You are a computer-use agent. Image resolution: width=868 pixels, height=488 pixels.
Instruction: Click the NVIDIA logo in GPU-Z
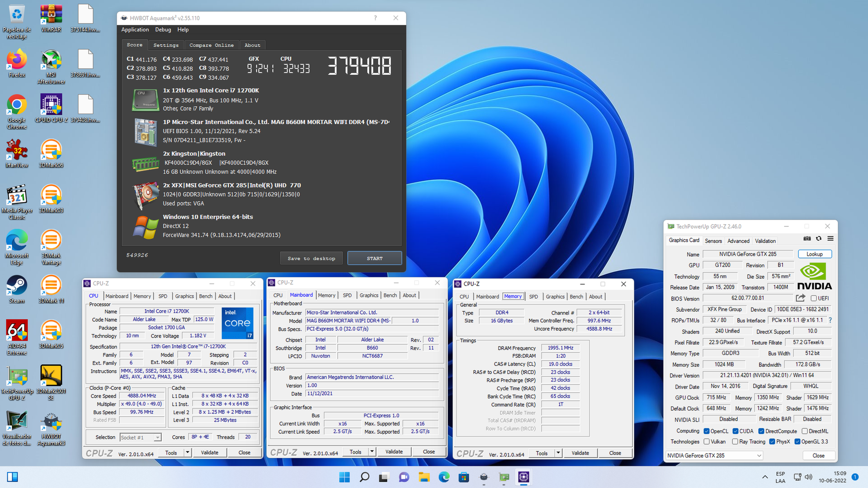click(x=814, y=276)
